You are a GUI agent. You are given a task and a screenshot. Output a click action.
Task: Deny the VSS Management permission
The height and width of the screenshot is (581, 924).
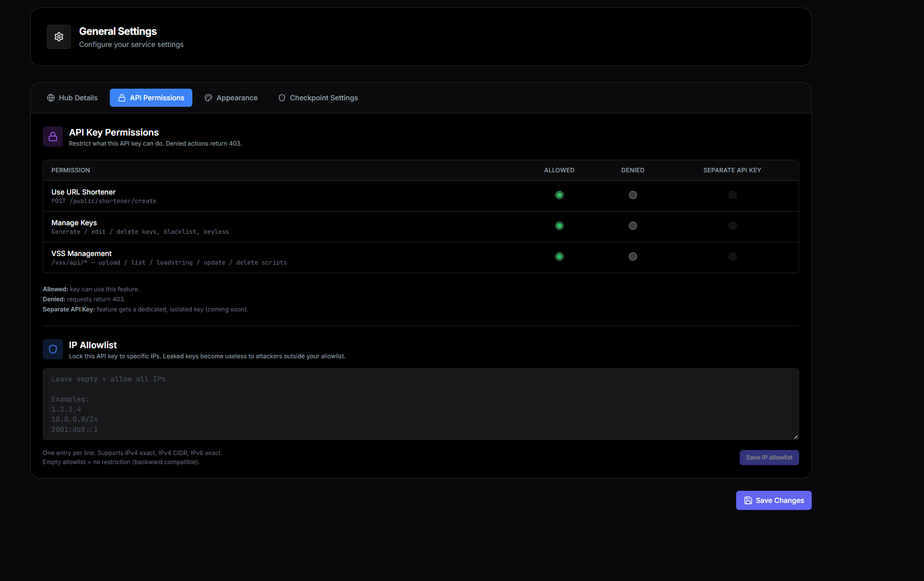click(x=633, y=256)
